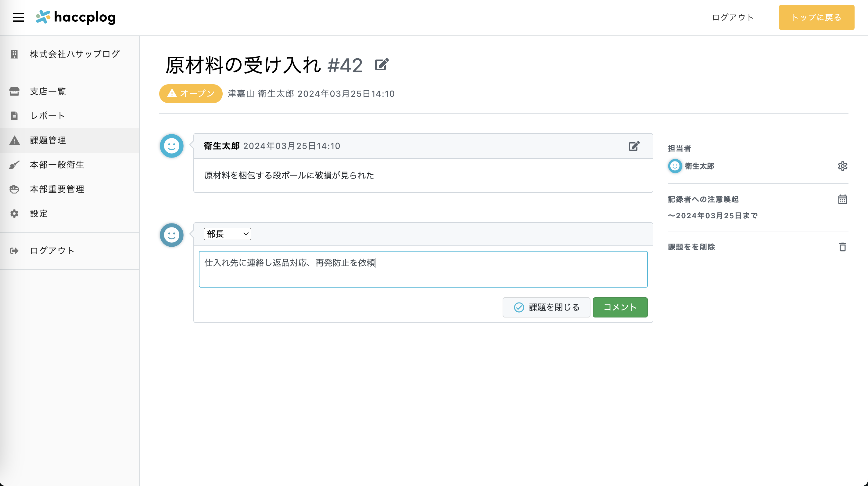Open the calendar icon for 記録者への注意喚起

click(842, 199)
